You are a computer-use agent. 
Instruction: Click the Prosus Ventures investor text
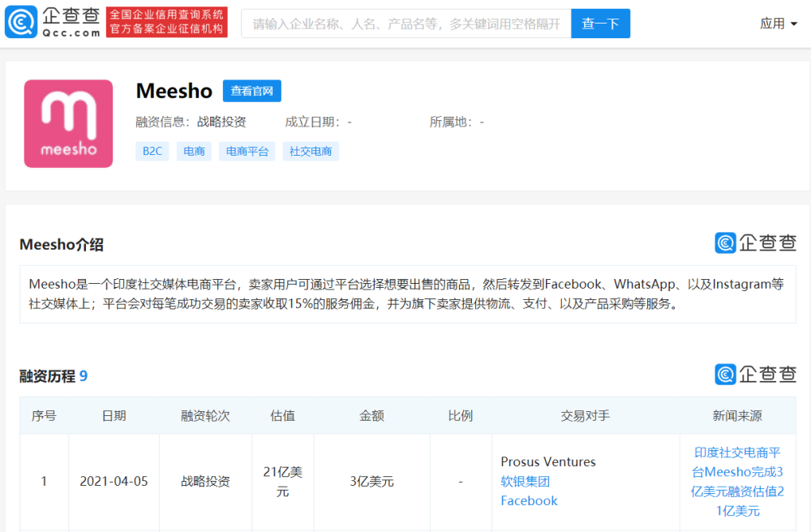pos(548,461)
